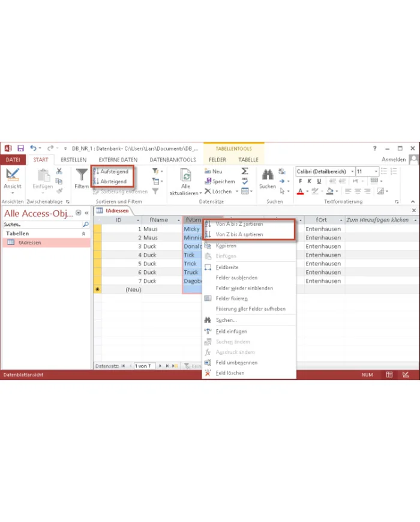Click the copy icon in Zwischenablage group
Image resolution: width=420 pixels, height=522 pixels.
[x=59, y=181]
